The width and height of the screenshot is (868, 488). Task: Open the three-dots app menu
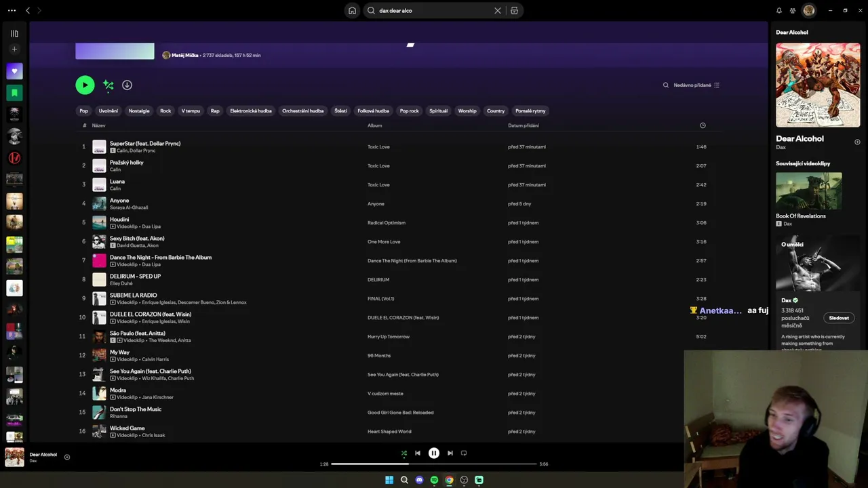click(12, 10)
